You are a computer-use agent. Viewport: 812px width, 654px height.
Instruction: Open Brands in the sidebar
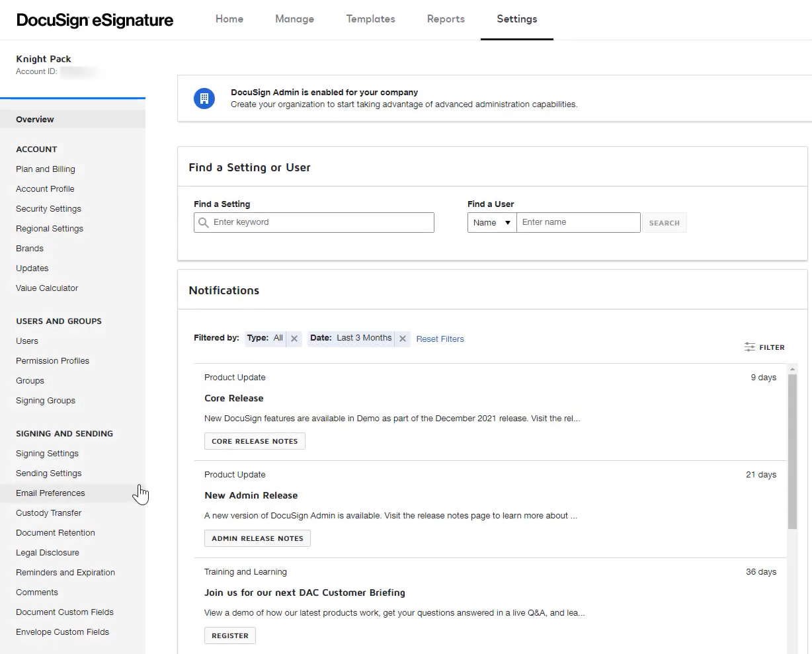tap(30, 249)
